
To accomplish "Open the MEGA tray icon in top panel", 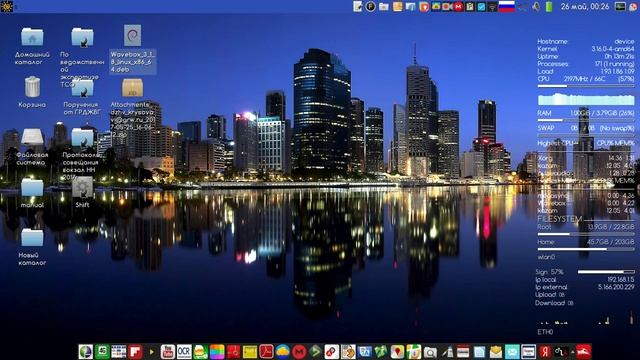I will 458,7.
